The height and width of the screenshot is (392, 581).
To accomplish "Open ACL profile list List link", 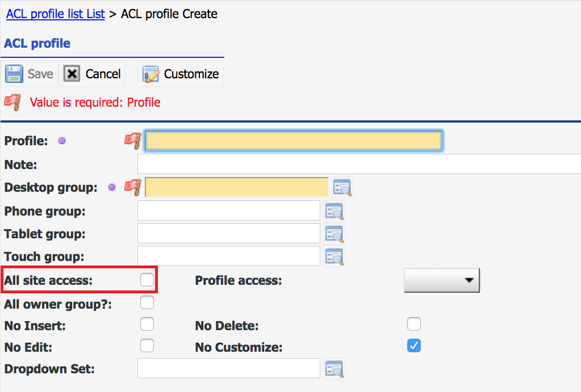I will click(x=56, y=14).
